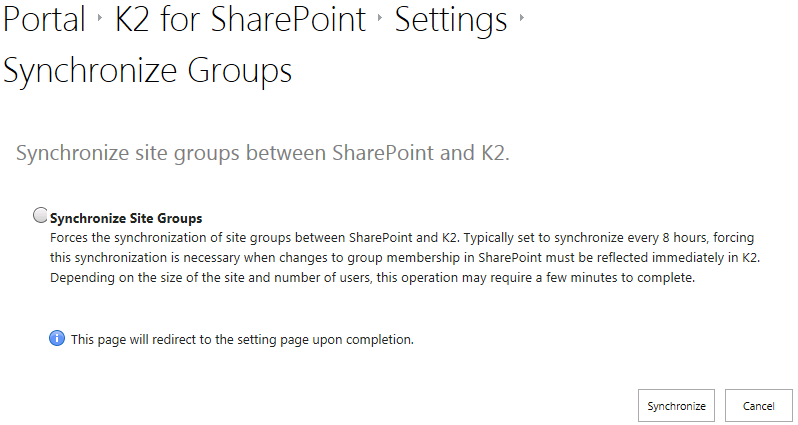Click the word Groups in the page title
Screen dimensions: 798x425
tap(240, 71)
